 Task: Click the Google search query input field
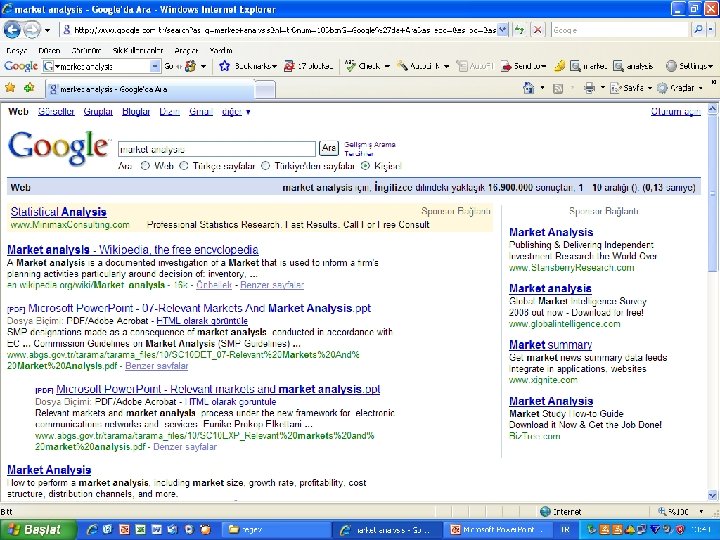[217, 149]
